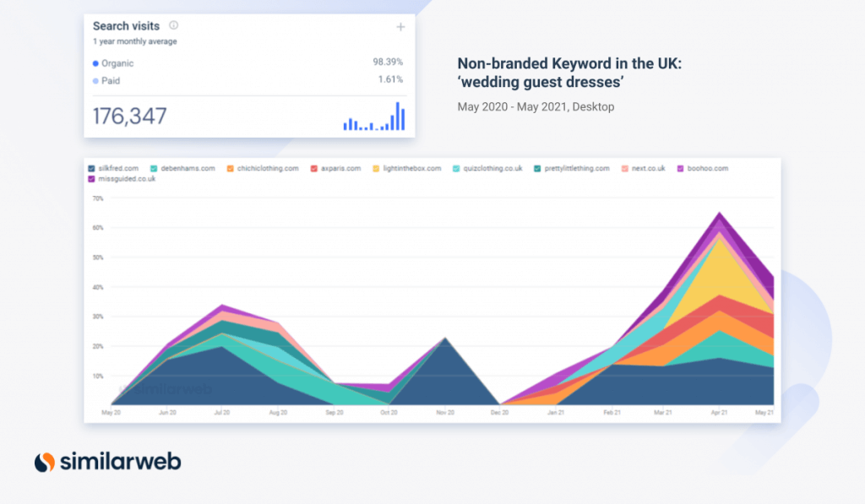This screenshot has width=865, height=504.
Task: Click the 98.39% Organic value
Action: coord(388,62)
